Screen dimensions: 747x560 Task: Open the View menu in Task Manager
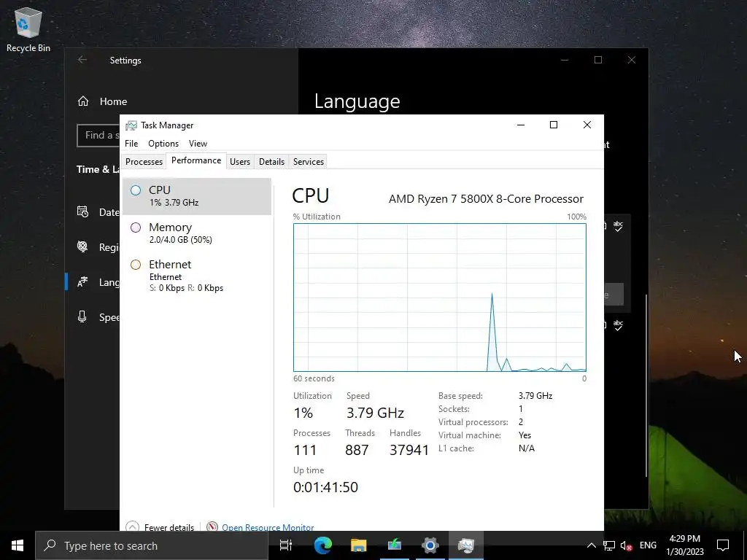[x=198, y=144]
